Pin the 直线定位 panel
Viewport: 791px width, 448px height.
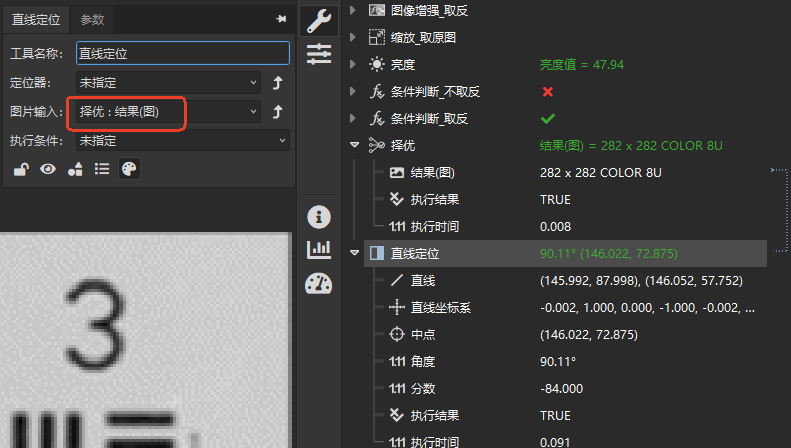click(281, 19)
